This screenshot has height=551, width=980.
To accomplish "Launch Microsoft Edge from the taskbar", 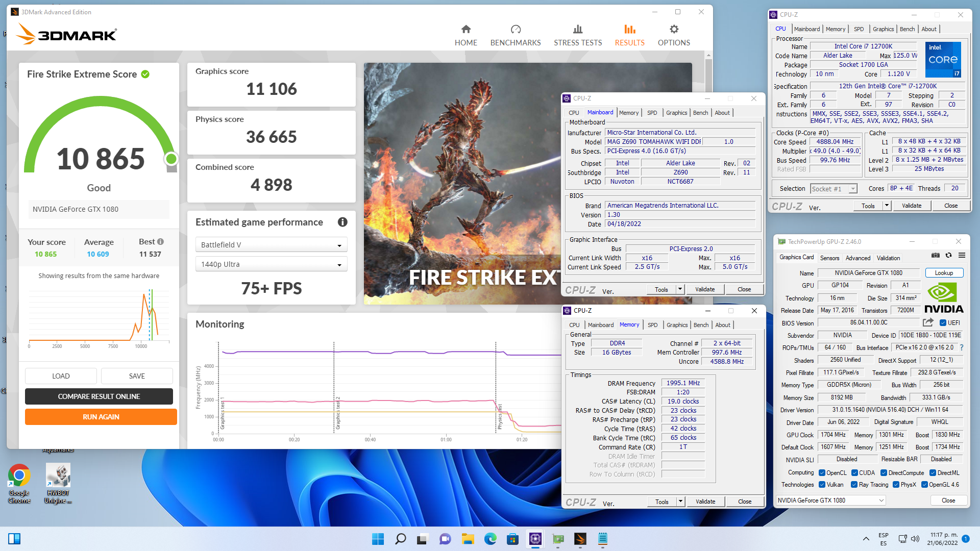I will 491,539.
